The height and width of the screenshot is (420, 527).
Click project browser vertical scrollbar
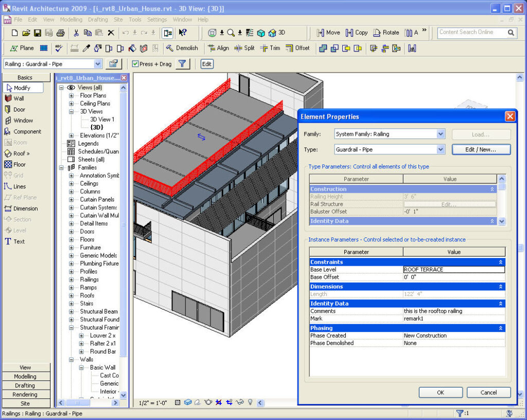tap(124, 224)
